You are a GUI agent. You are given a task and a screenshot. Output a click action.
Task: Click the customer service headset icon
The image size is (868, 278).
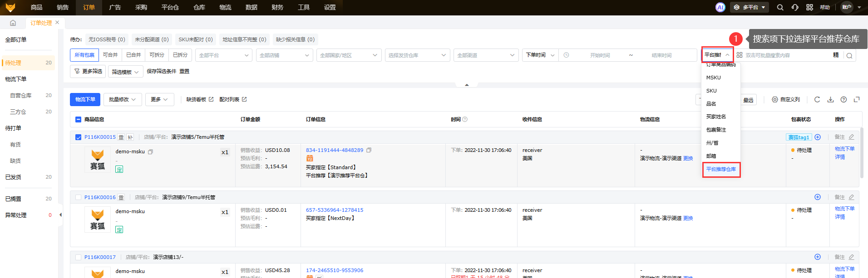coord(794,7)
